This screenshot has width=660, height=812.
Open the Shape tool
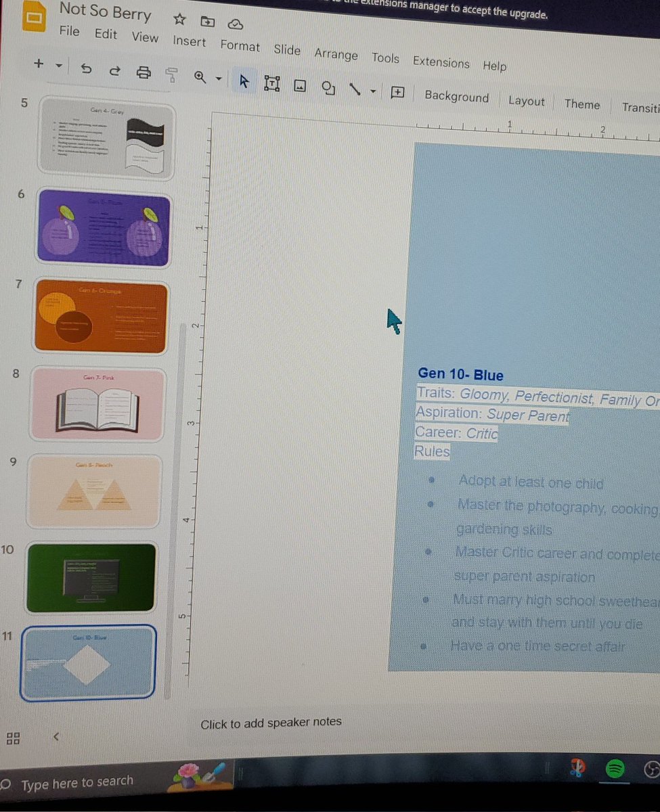coord(328,87)
